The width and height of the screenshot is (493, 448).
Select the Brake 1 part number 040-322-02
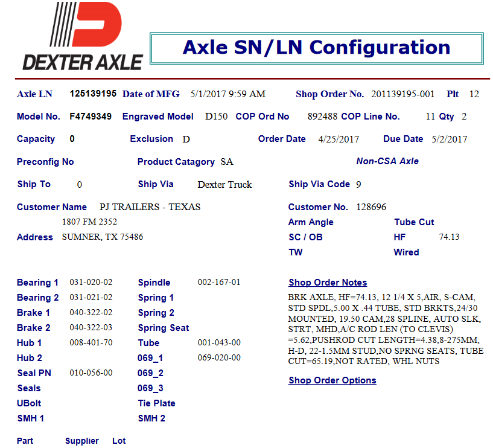click(91, 313)
